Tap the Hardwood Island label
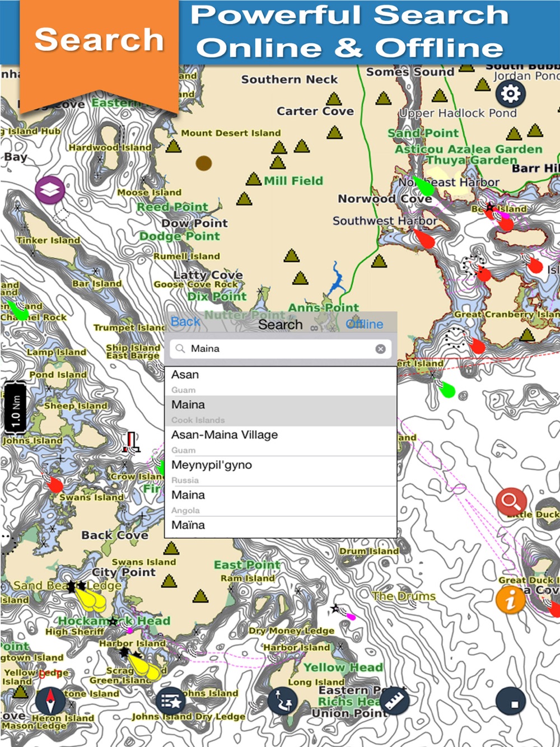Screen dimensions: 560x747 click(110, 147)
